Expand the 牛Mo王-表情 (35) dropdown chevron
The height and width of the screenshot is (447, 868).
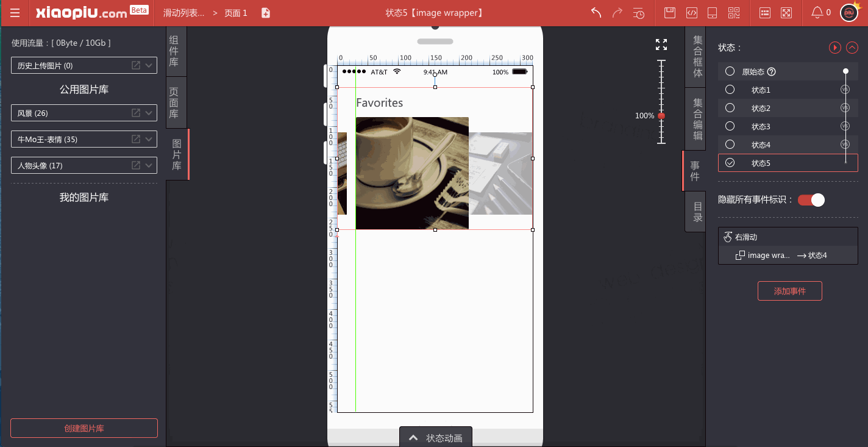[149, 139]
